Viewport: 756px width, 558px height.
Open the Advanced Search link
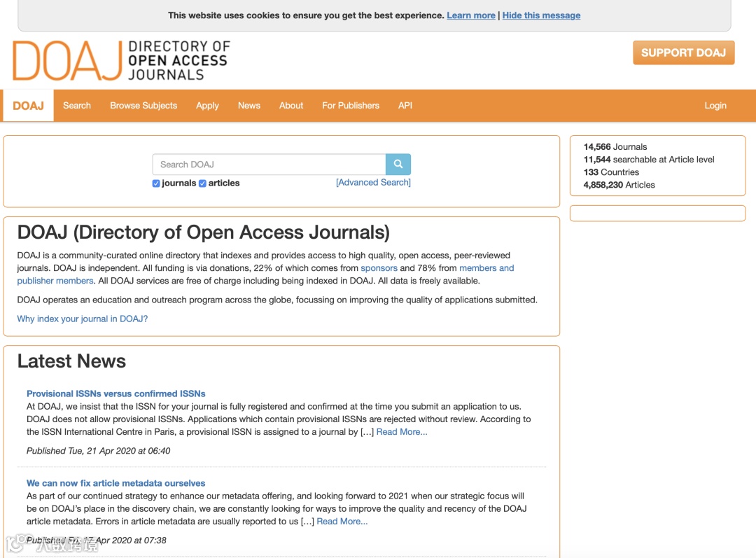(373, 182)
